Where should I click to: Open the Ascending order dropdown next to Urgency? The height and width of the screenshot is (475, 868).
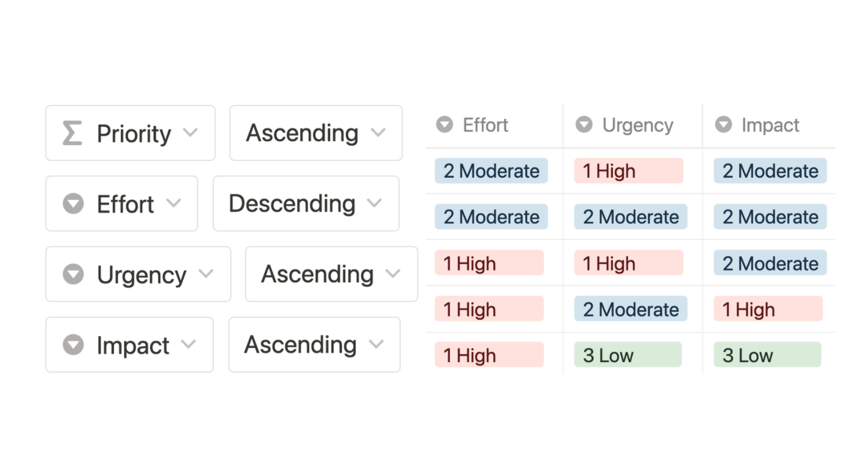[331, 274]
